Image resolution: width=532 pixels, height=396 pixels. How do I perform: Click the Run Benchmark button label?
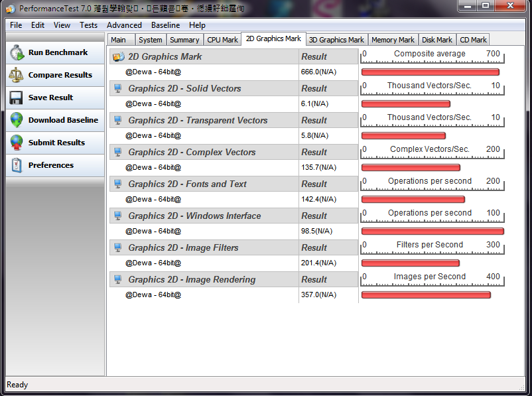click(58, 52)
